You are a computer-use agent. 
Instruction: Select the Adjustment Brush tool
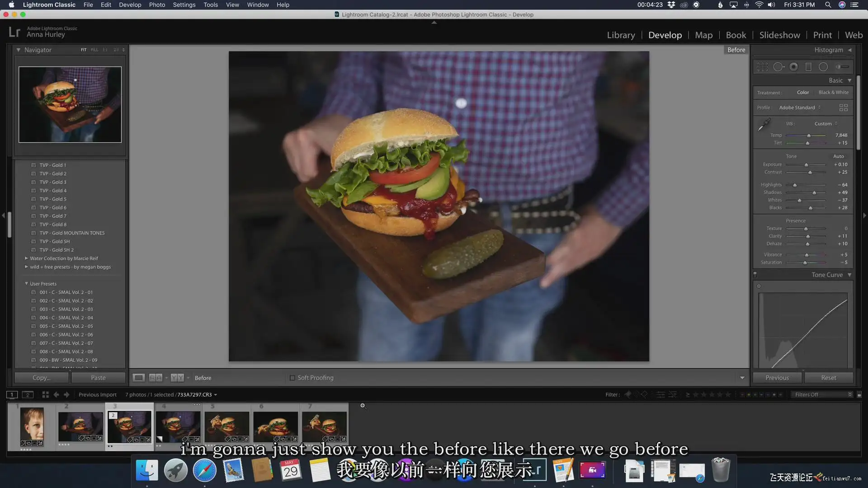[x=842, y=67]
